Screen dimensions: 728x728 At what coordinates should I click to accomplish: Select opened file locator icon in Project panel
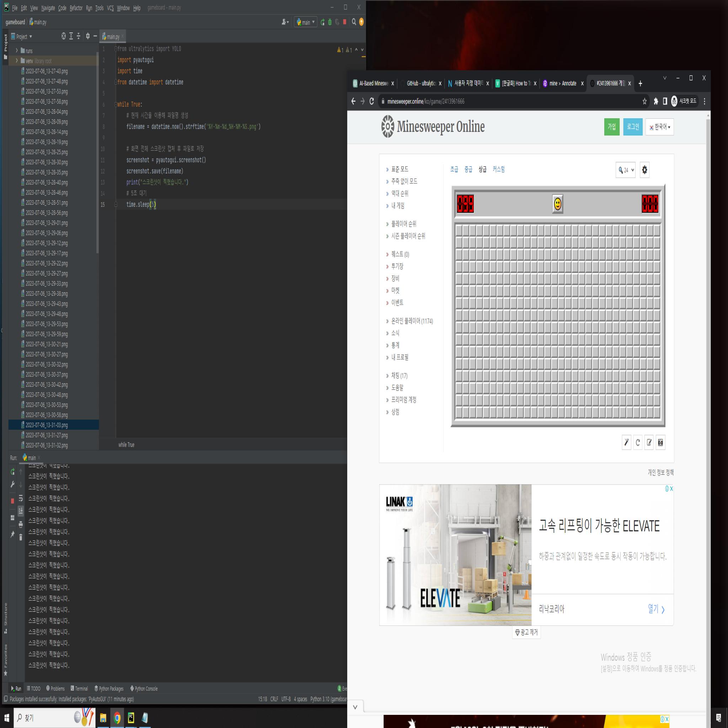pos(64,36)
